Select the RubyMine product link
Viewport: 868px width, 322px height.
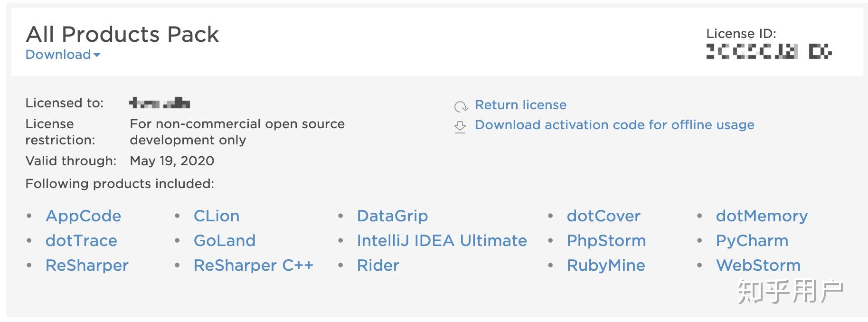pyautogui.click(x=606, y=265)
